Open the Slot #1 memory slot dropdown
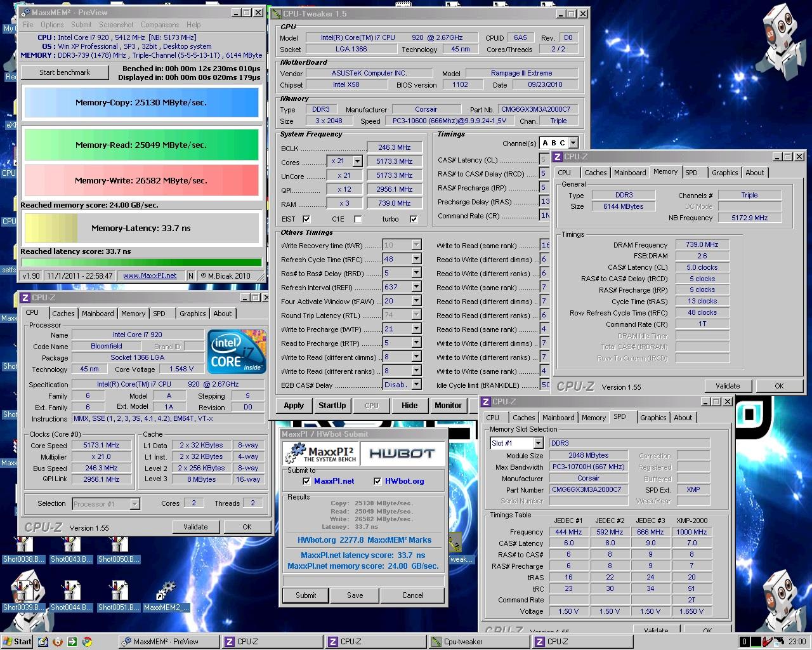The height and width of the screenshot is (650, 812). pyautogui.click(x=538, y=443)
